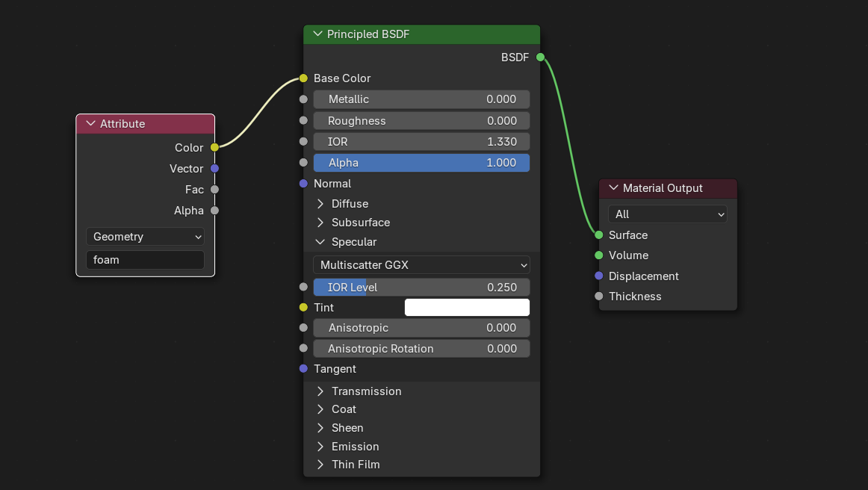Click the Normal input socket
The height and width of the screenshot is (490, 868).
point(303,183)
